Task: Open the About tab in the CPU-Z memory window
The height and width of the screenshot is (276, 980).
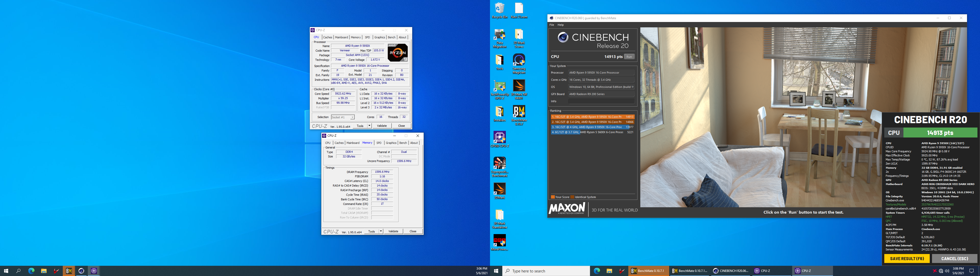Action: [414, 143]
